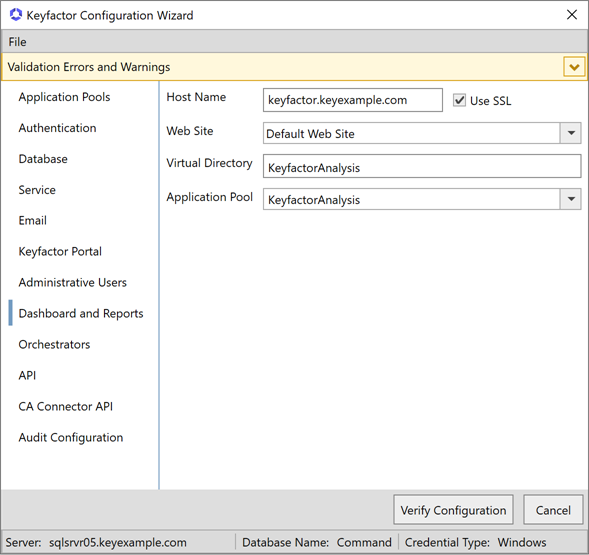Image resolution: width=589 pixels, height=555 pixels.
Task: Click the Cancel button
Action: click(x=553, y=510)
